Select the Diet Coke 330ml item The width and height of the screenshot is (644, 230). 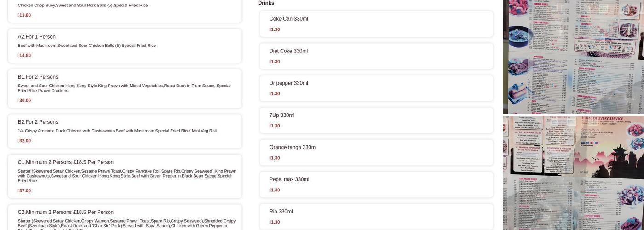[x=376, y=56]
